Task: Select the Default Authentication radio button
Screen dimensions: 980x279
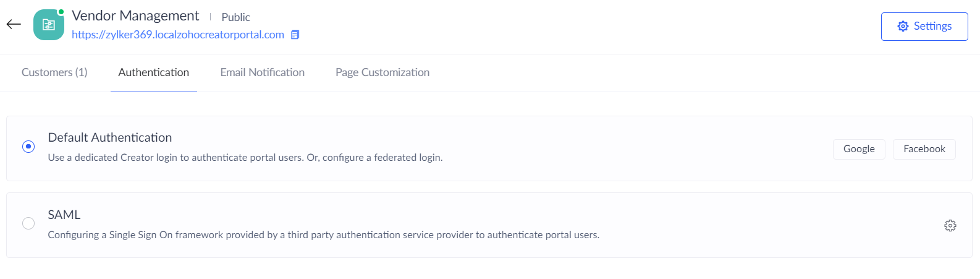Action: point(28,147)
